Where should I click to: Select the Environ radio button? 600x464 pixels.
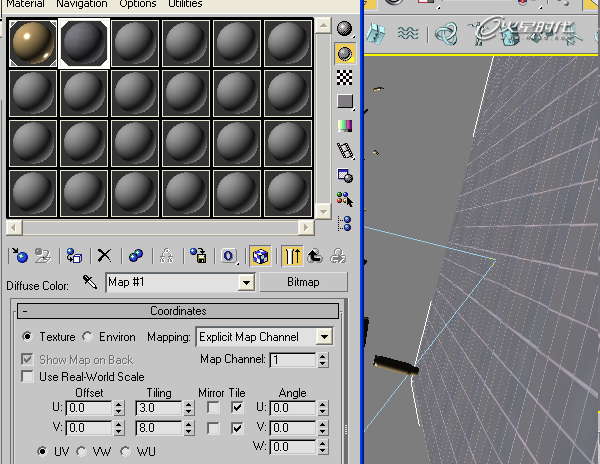click(x=88, y=337)
